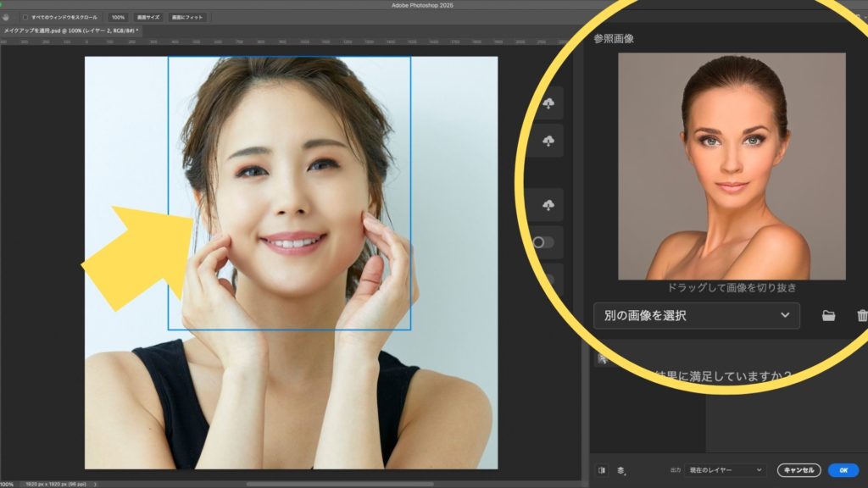Open the 別の画像を選択 dropdown

pyautogui.click(x=696, y=316)
